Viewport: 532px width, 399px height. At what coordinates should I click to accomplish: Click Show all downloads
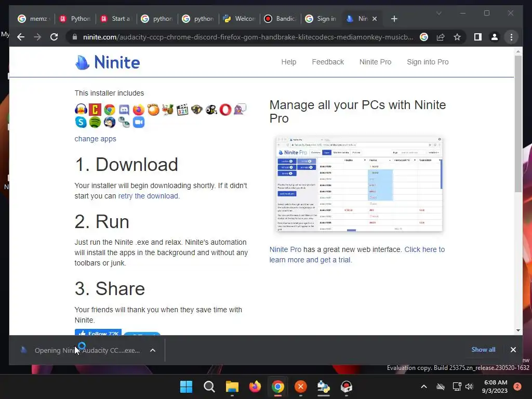point(483,350)
